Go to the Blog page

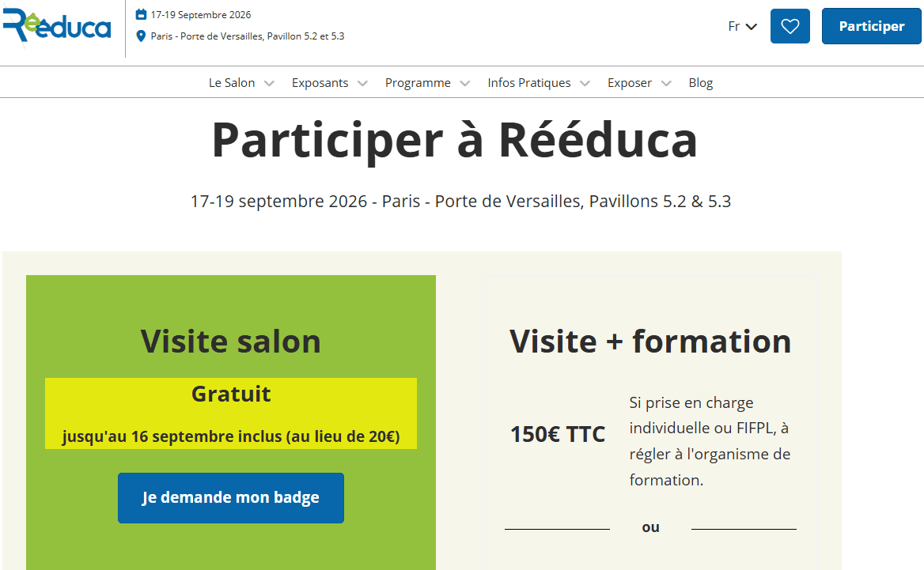click(701, 82)
